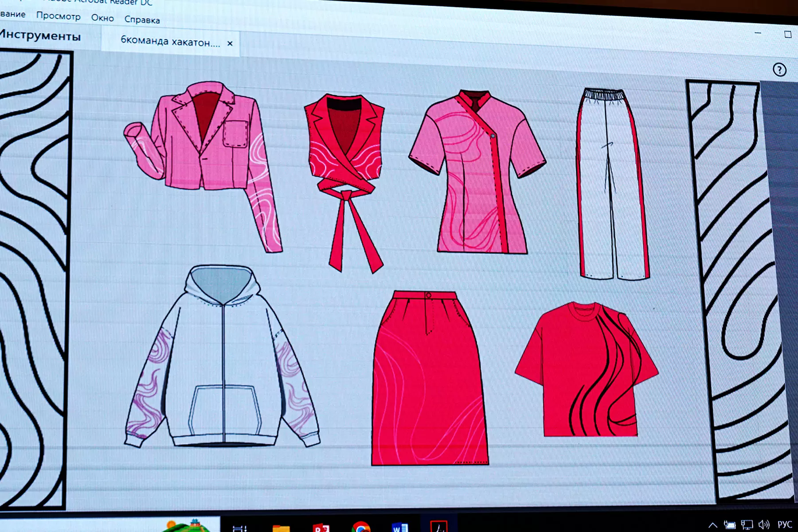Switch to the Инструменты tab
This screenshot has width=798, height=532.
coord(41,36)
